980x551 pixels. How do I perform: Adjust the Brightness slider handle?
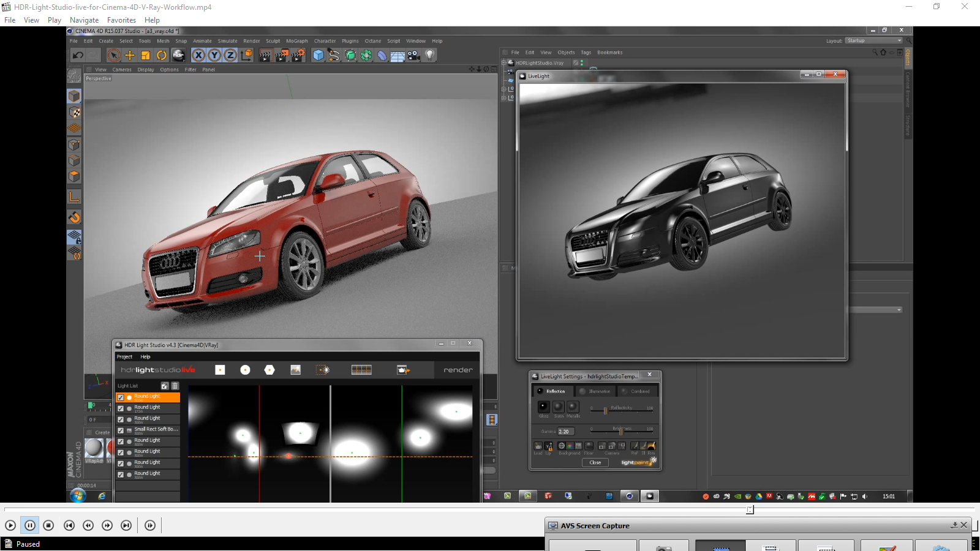[x=620, y=432]
